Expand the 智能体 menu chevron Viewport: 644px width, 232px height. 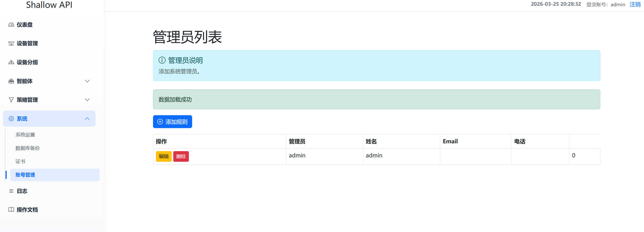pos(87,81)
